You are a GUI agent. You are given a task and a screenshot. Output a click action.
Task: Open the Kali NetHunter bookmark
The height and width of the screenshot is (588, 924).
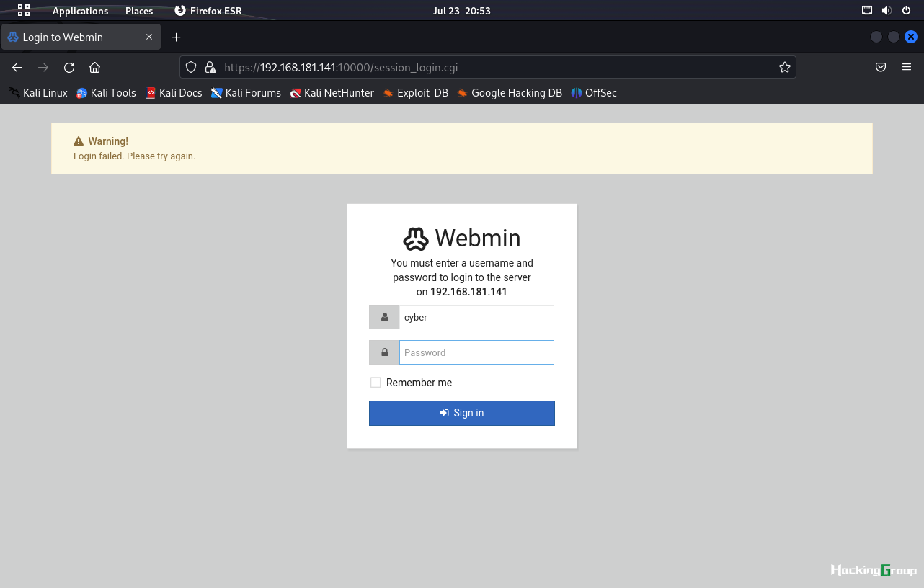[x=332, y=93]
